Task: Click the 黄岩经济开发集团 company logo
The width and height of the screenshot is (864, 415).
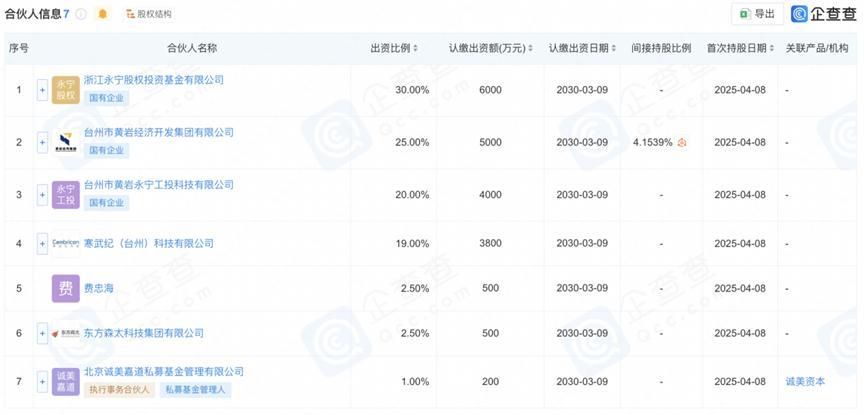Action: [x=66, y=142]
